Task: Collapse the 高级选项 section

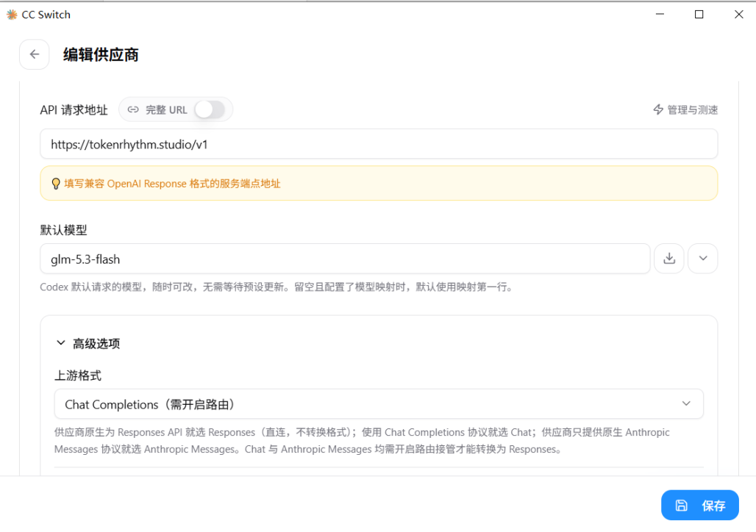Action: (88, 343)
